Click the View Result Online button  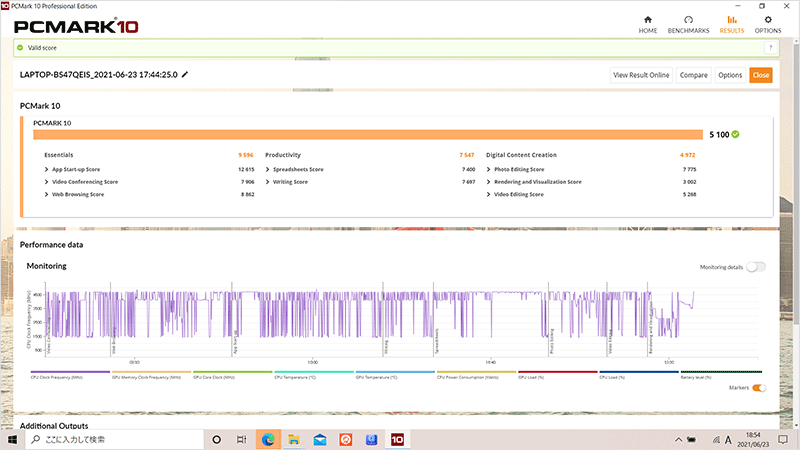coord(641,75)
